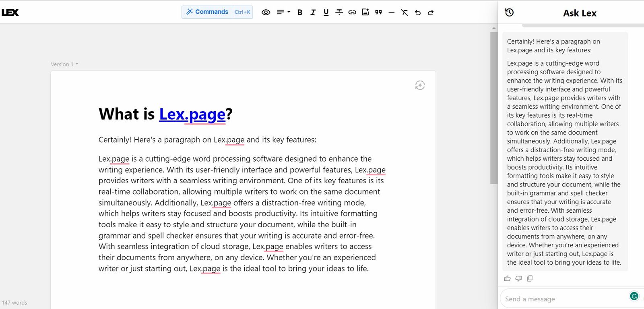
Task: Insert a horizontal divider line
Action: coord(391,12)
